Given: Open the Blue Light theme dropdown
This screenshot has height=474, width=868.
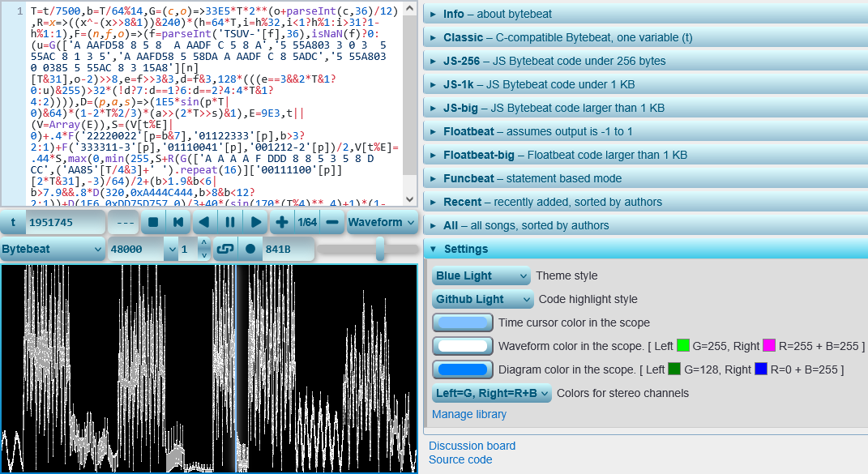Looking at the screenshot, I should click(x=481, y=276).
